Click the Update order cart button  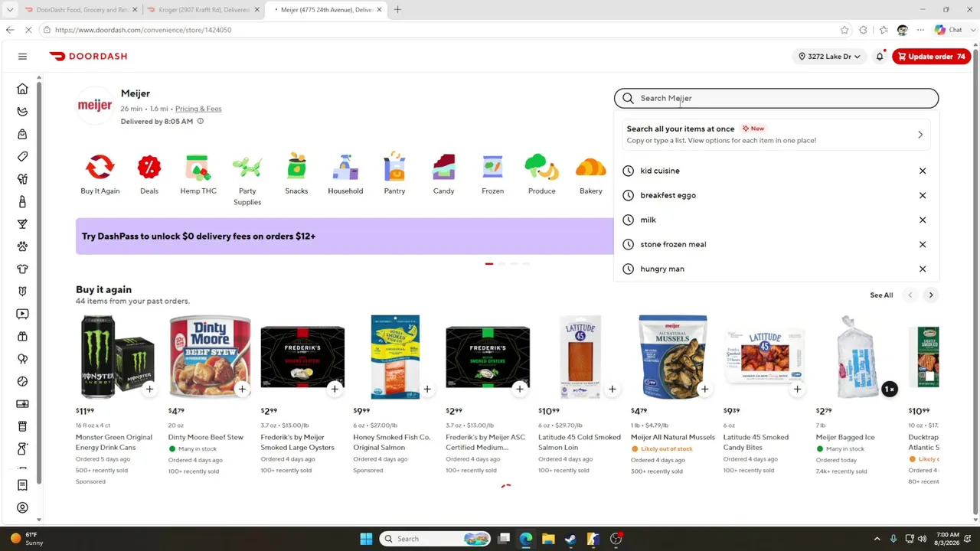pos(932,56)
